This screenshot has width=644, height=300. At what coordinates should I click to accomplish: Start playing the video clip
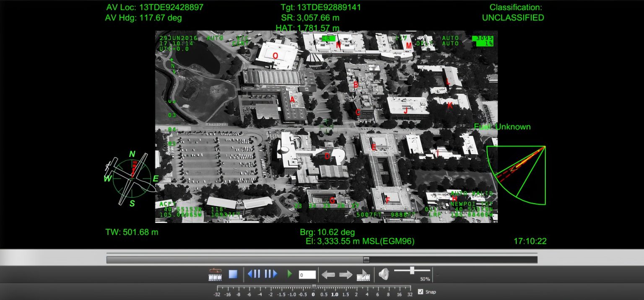point(290,274)
